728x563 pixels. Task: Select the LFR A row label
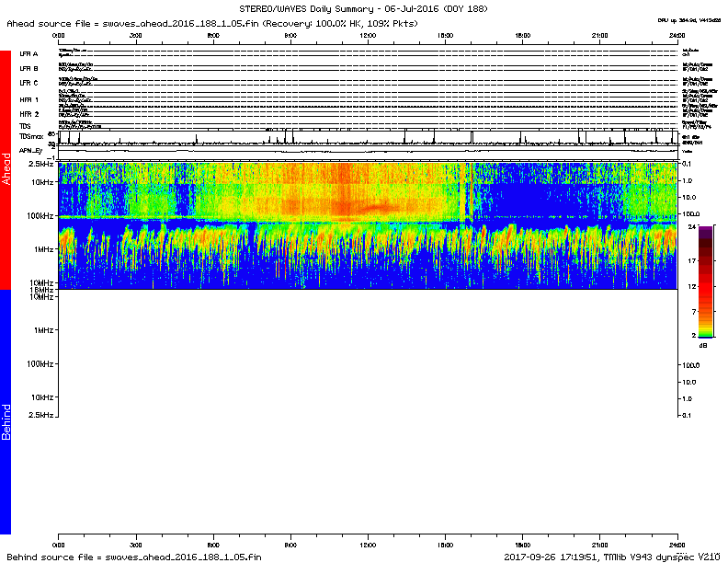point(29,54)
